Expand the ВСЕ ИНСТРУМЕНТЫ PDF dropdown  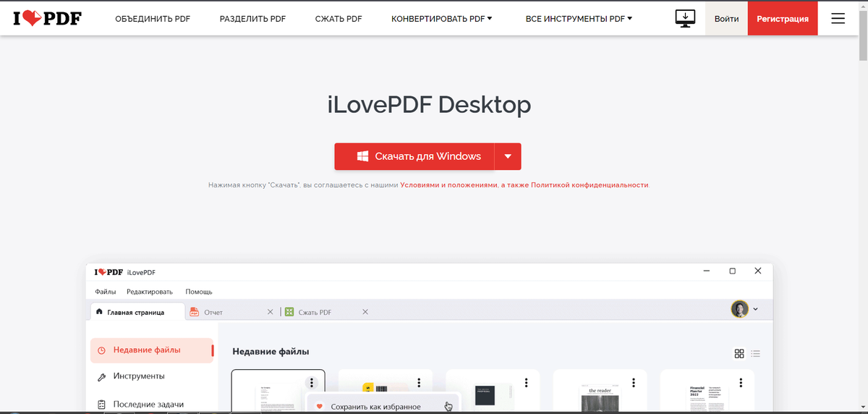579,18
